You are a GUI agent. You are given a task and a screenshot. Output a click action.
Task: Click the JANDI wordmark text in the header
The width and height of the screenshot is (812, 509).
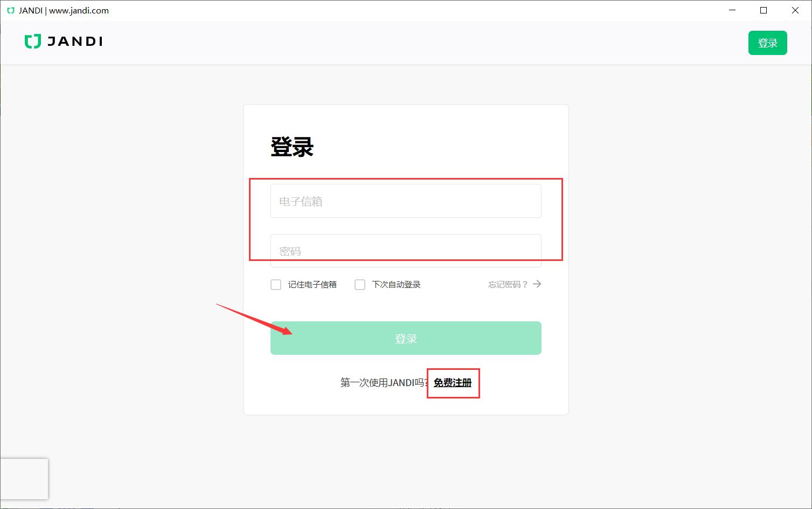tap(74, 42)
